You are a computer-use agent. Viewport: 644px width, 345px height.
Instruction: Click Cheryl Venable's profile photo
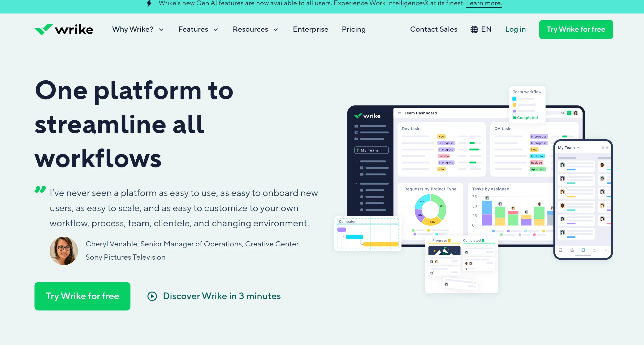point(64,251)
